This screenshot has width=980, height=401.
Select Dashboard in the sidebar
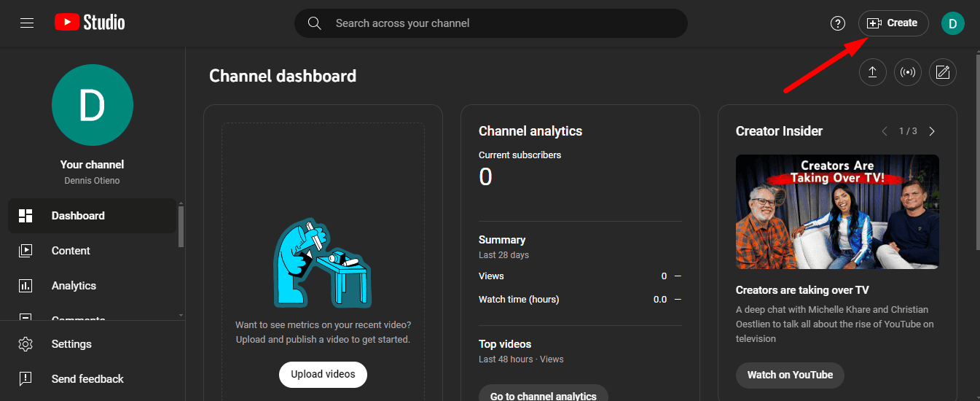pos(78,216)
